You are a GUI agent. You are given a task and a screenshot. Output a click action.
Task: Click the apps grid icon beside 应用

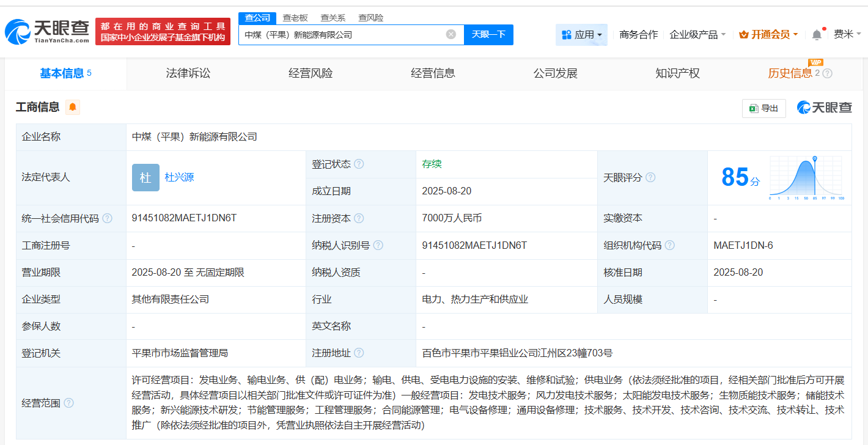[565, 35]
